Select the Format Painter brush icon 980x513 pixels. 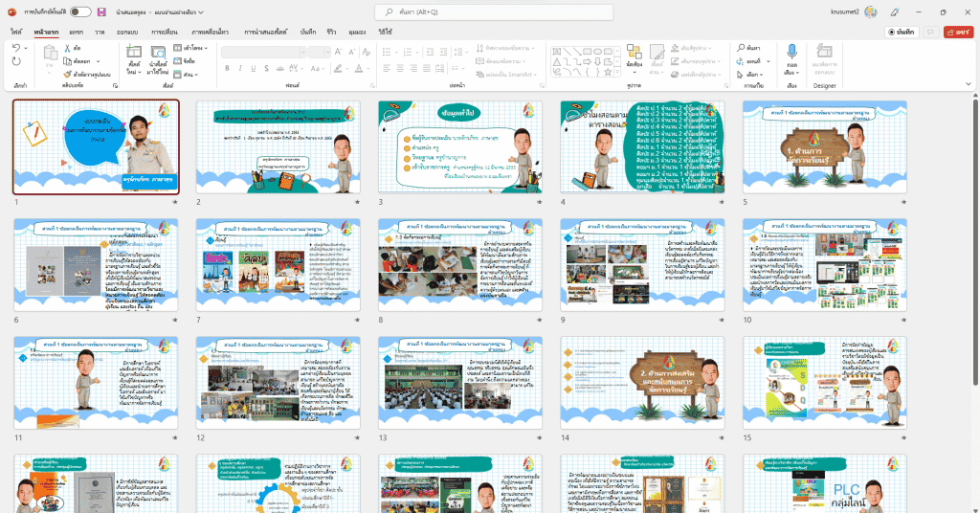(x=68, y=75)
